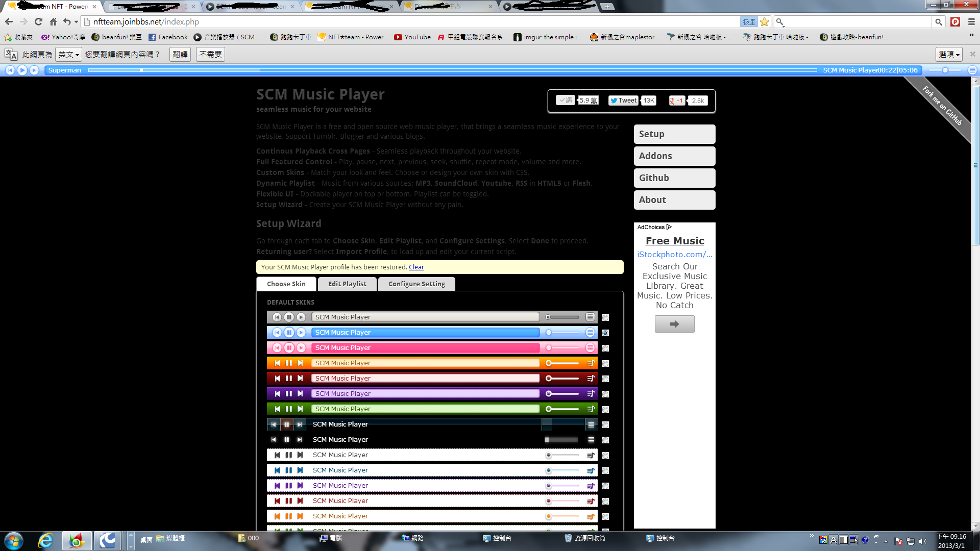Select the orange skin radio button
This screenshot has height=551, width=980.
[x=605, y=364]
